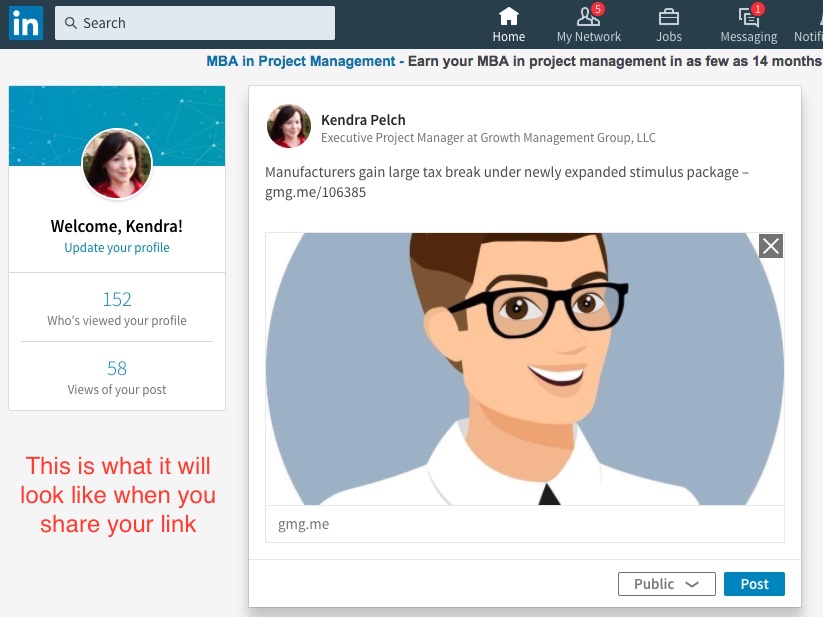Remove link preview with the X button
This screenshot has height=617, width=823.
click(x=771, y=246)
